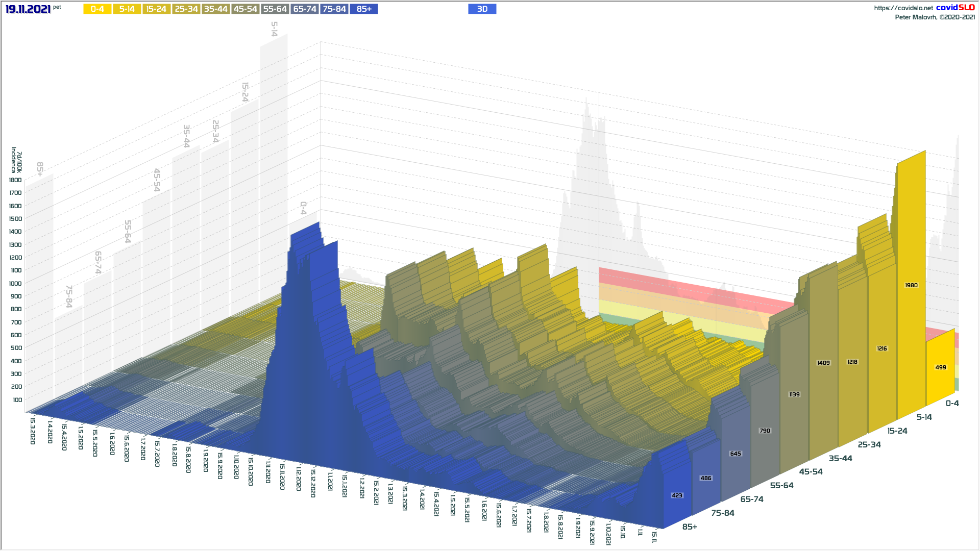Click the 1980 value label on 5-14 bar
The height and width of the screenshot is (551, 980).
point(911,285)
